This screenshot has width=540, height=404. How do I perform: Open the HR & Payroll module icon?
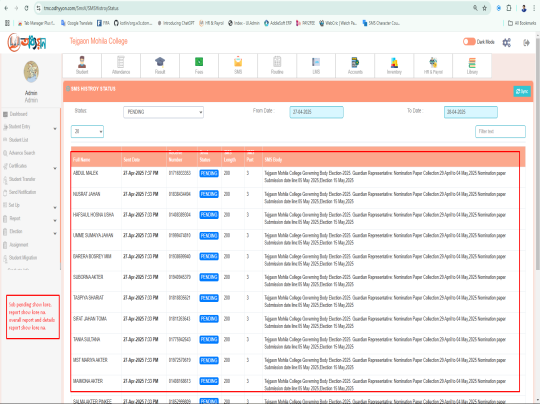pyautogui.click(x=433, y=65)
